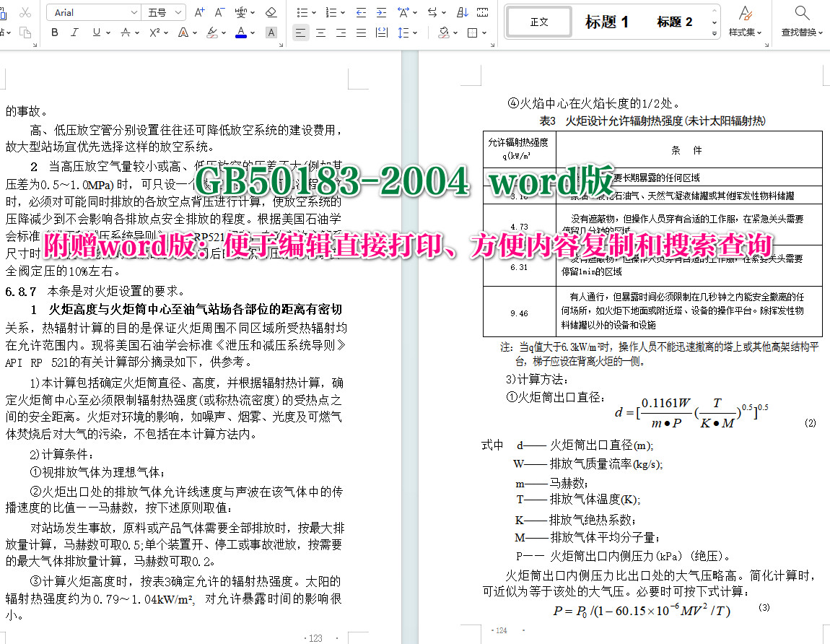Apply italic formatting

(x=74, y=32)
